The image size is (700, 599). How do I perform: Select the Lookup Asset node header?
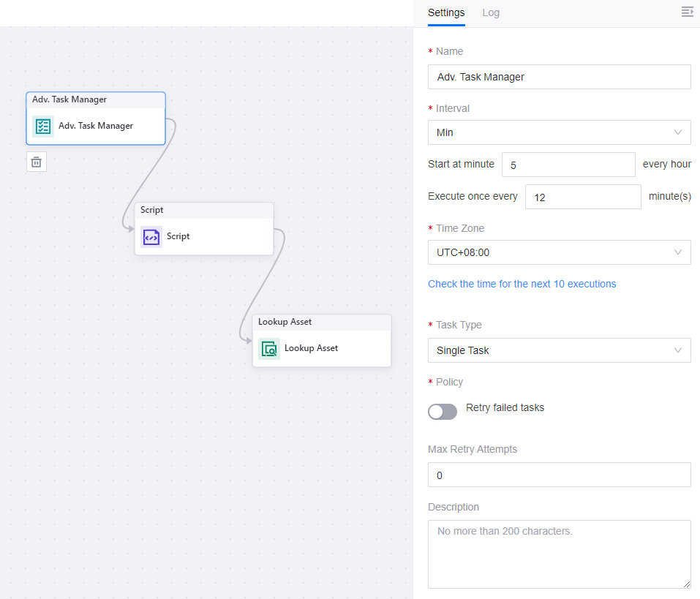point(321,322)
